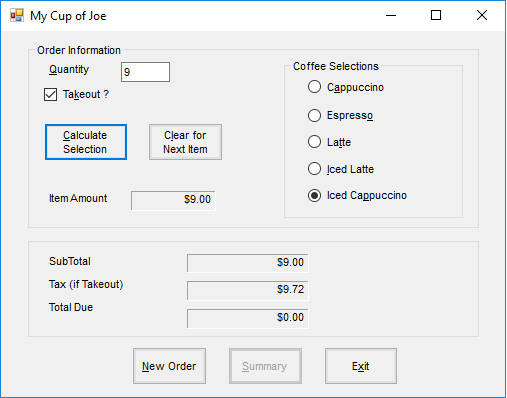Click the Total Due value field
The height and width of the screenshot is (398, 507).
click(248, 318)
